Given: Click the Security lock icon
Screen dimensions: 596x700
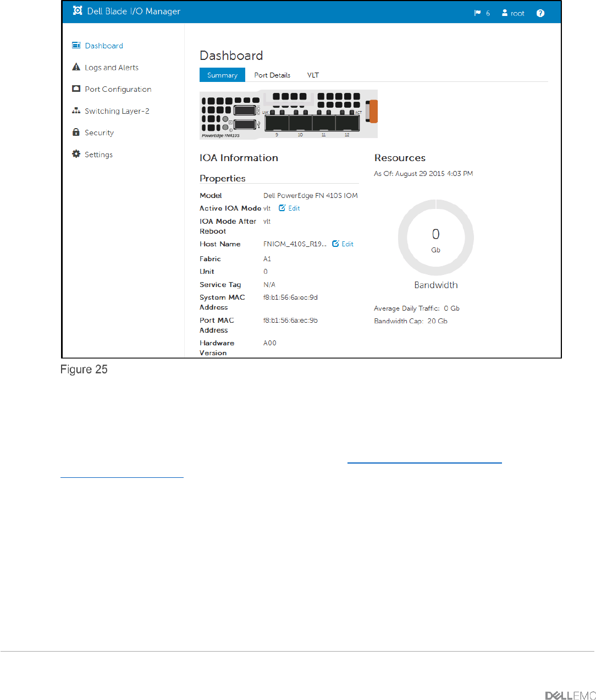Looking at the screenshot, I should (76, 132).
